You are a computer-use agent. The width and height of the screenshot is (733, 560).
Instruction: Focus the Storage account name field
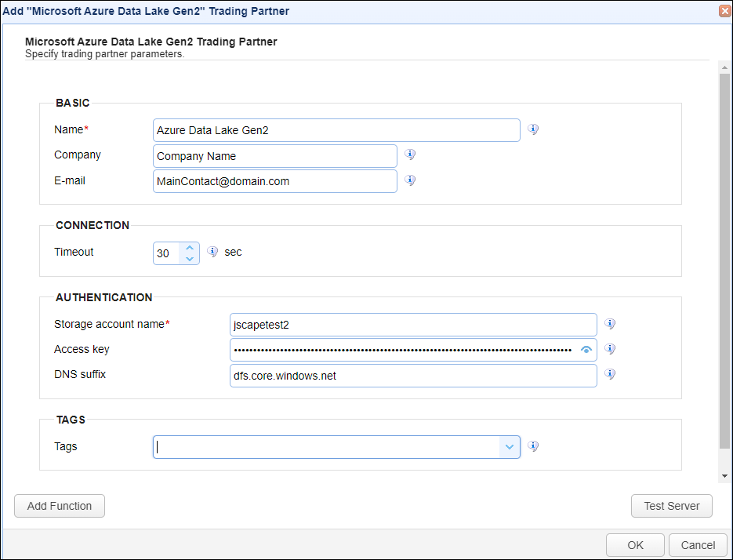(x=413, y=325)
